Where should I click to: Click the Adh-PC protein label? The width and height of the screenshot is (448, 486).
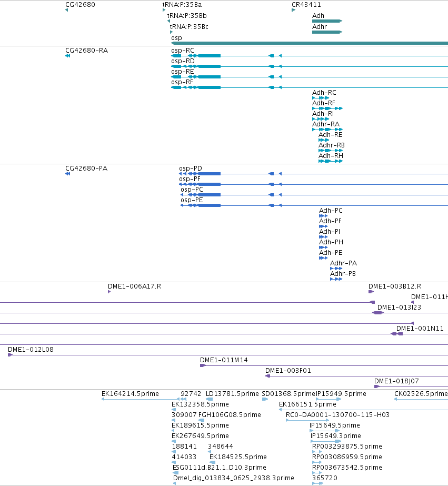[x=331, y=211]
